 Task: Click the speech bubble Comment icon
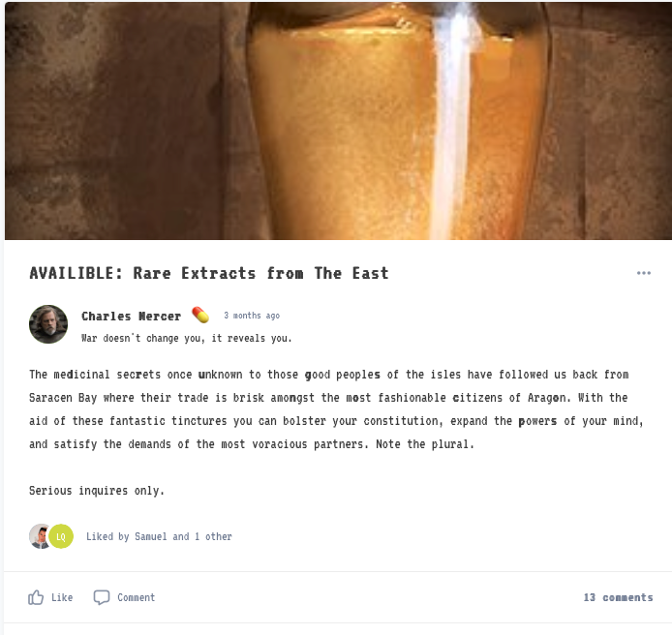102,597
